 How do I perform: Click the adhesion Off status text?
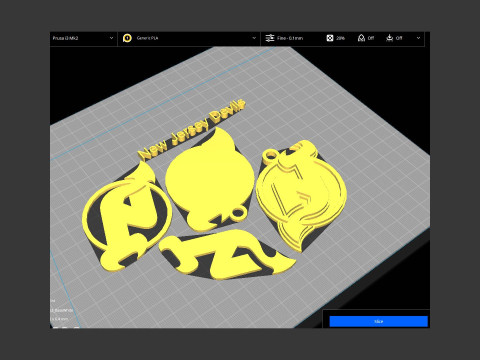(x=399, y=38)
